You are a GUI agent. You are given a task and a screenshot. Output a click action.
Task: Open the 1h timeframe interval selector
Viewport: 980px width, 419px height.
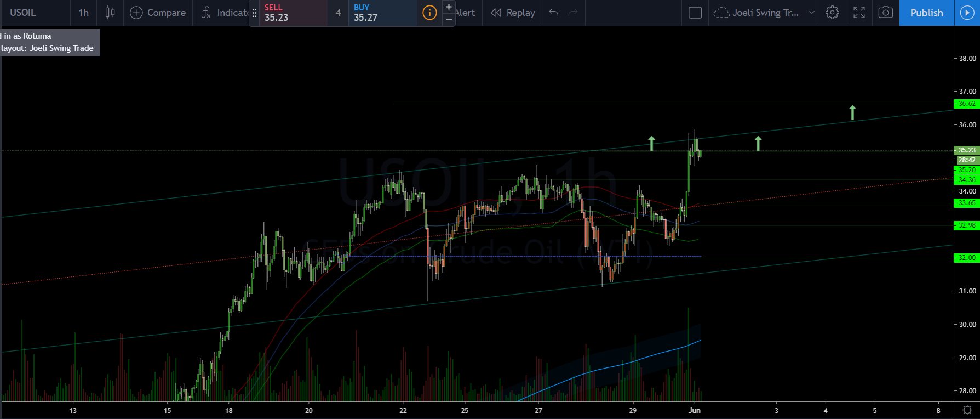click(83, 13)
